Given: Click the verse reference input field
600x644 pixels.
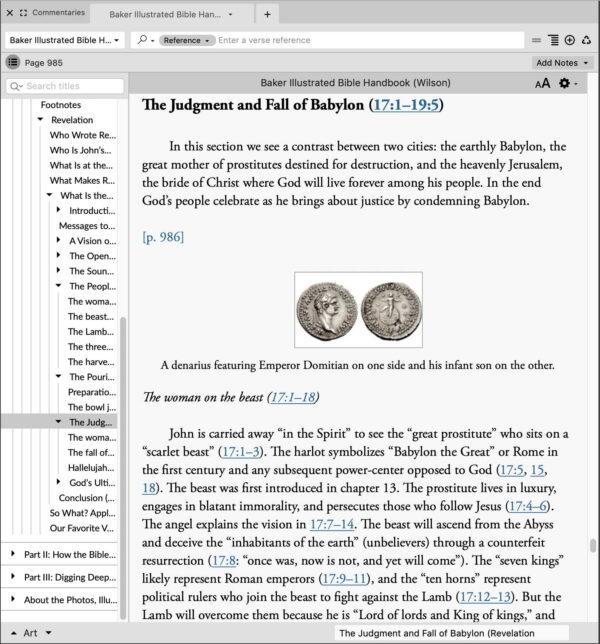Looking at the screenshot, I should click(370, 40).
